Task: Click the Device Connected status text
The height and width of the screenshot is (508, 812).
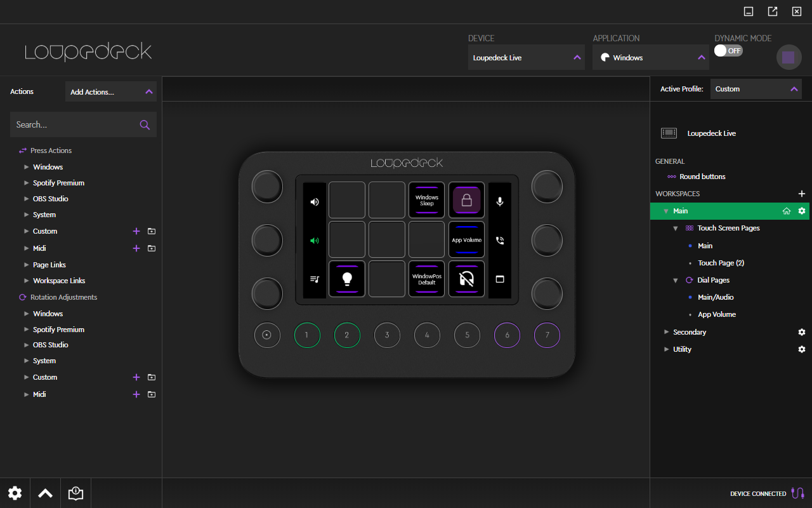Action: tap(758, 494)
